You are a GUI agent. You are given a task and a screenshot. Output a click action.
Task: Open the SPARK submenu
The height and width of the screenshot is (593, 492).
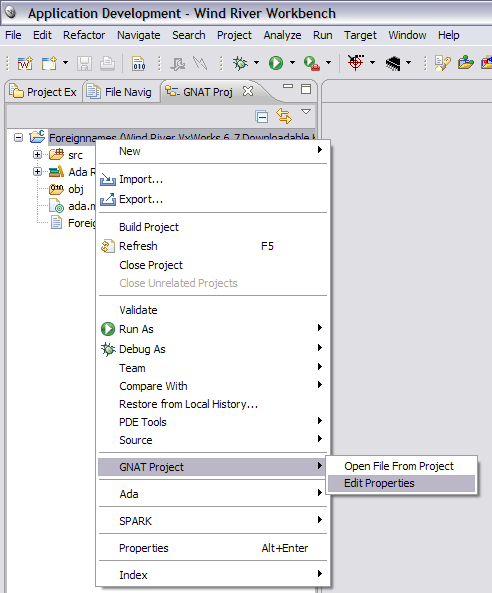click(x=213, y=521)
